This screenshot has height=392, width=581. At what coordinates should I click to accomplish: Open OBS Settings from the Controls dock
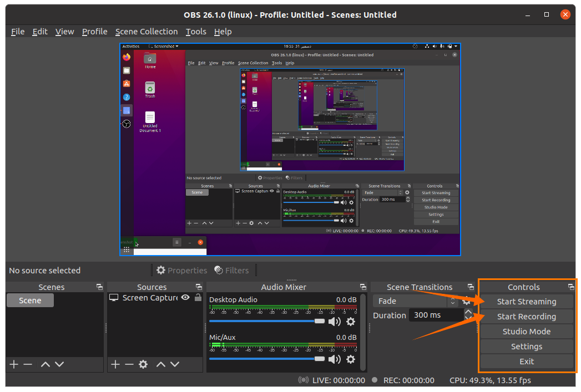(x=527, y=347)
